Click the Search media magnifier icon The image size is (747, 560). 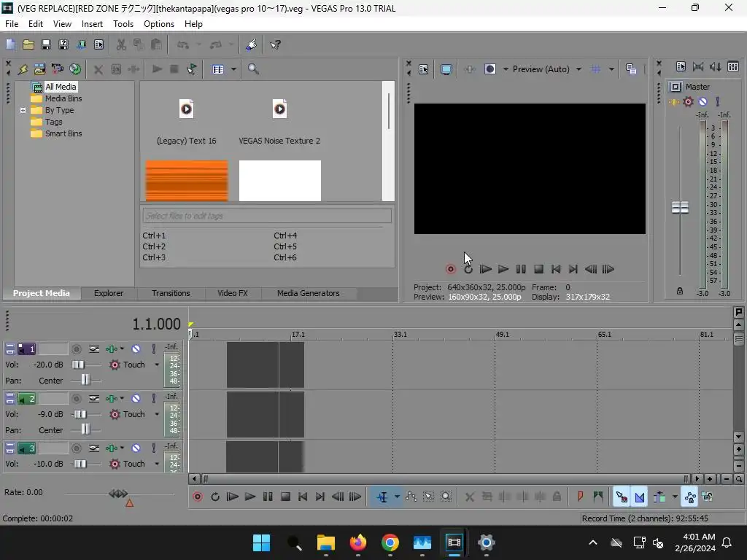click(x=253, y=69)
